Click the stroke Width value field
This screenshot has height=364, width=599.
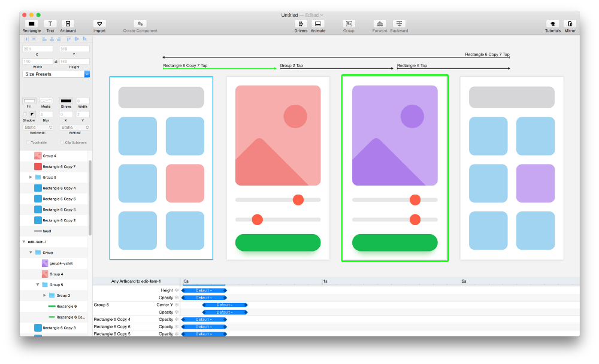point(83,101)
